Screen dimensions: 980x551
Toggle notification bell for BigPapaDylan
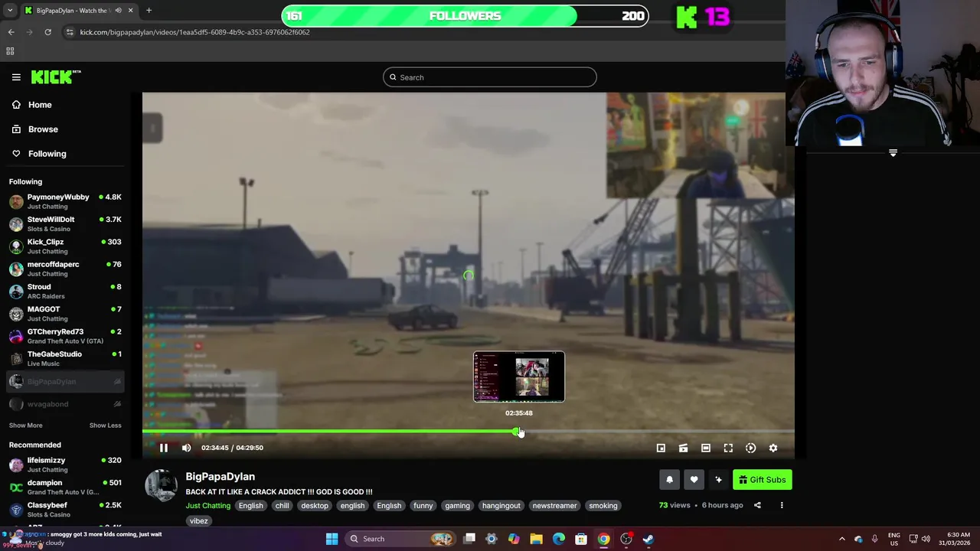tap(669, 480)
